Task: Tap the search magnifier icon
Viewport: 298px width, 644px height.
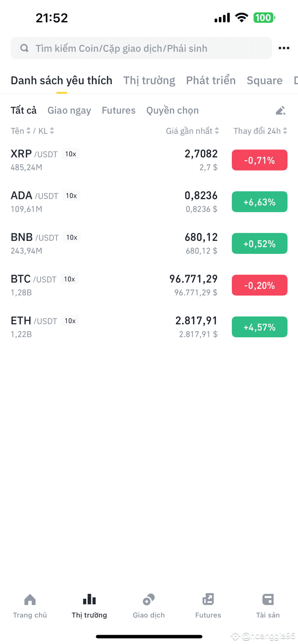Action: coord(24,48)
